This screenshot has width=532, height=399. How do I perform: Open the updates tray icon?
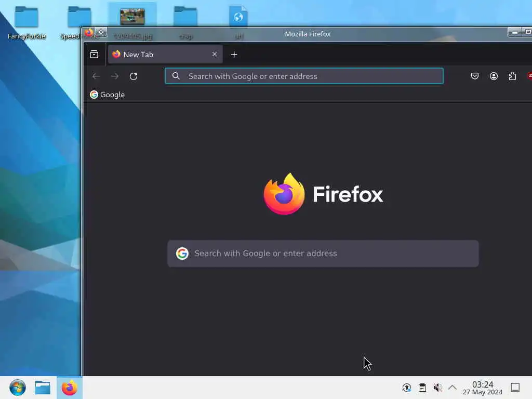pos(406,388)
